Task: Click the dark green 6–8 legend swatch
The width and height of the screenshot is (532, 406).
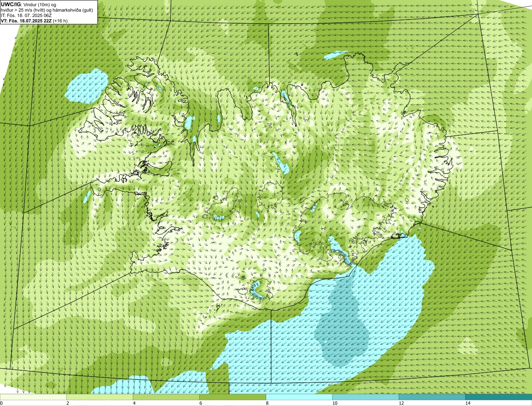Action: (x=233, y=397)
